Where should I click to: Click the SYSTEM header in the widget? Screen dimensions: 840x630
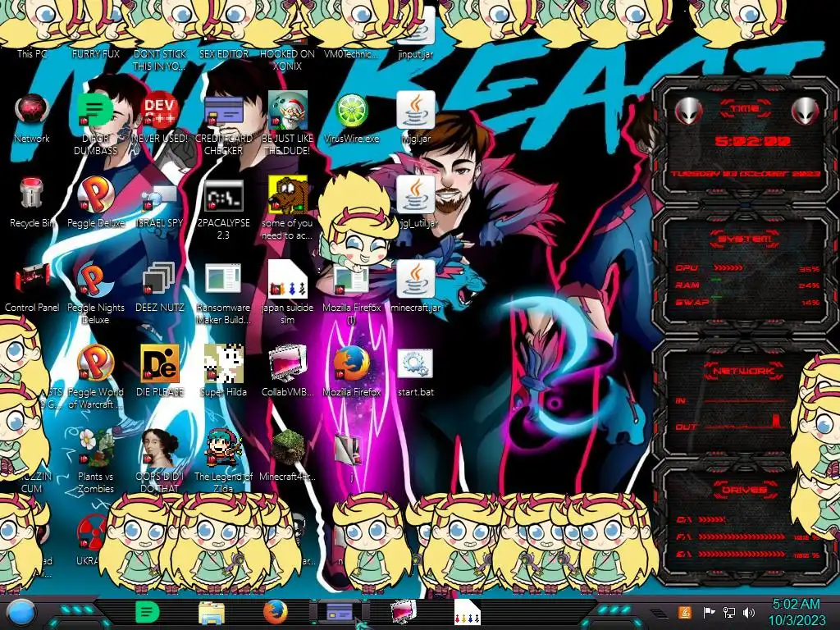coord(745,239)
